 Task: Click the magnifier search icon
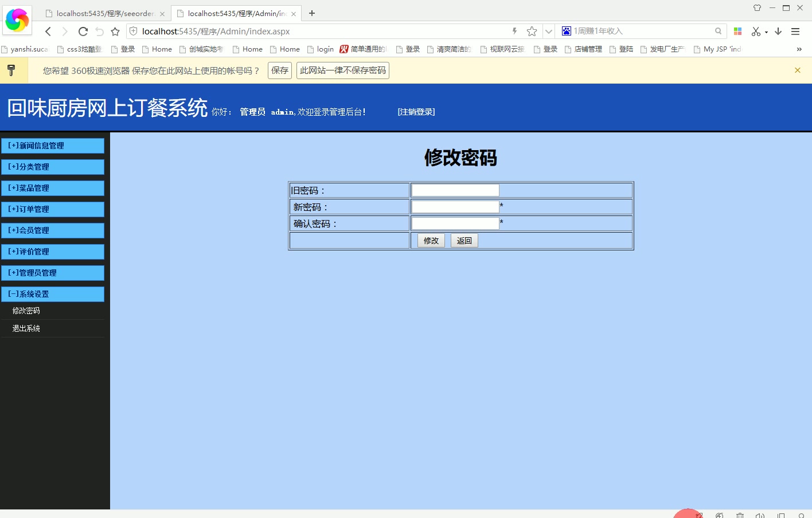click(x=718, y=31)
